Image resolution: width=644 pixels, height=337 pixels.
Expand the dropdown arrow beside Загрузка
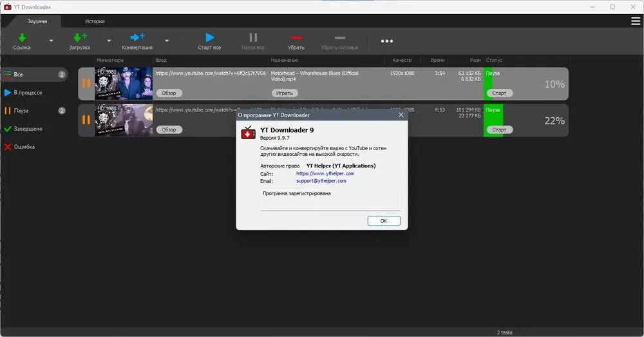[x=109, y=41]
